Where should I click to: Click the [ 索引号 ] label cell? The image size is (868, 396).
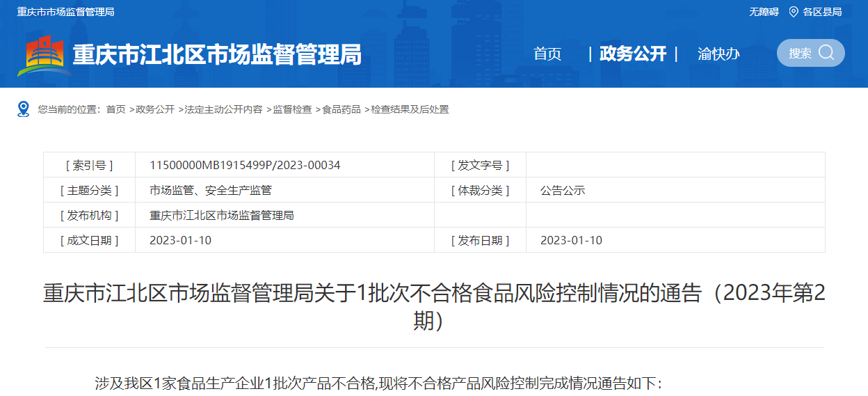click(89, 165)
